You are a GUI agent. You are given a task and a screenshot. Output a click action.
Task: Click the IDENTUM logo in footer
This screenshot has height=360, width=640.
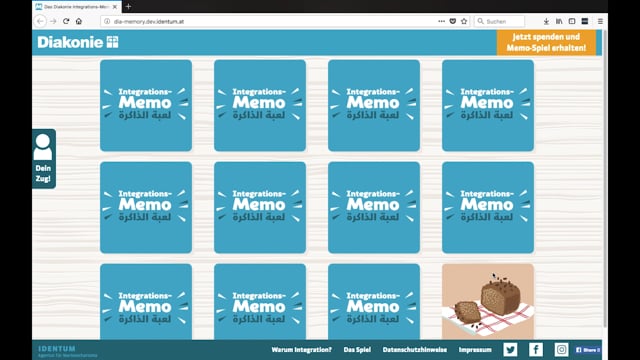tap(67, 351)
